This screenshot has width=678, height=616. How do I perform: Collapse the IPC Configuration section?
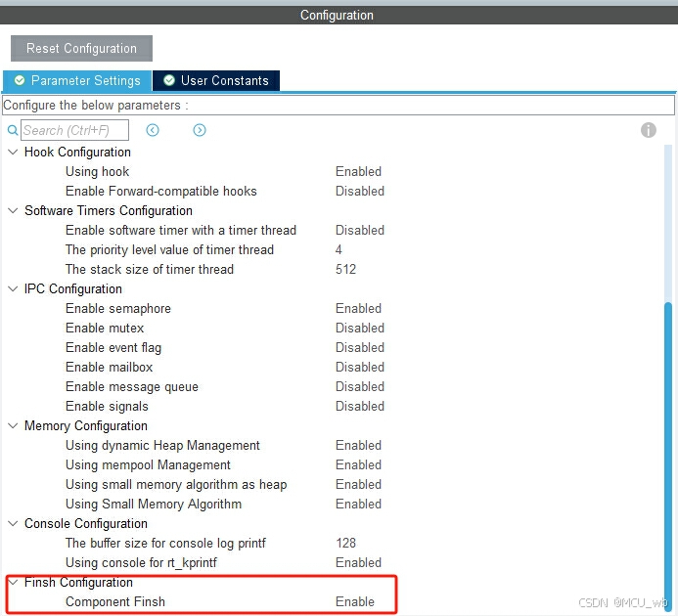[13, 288]
